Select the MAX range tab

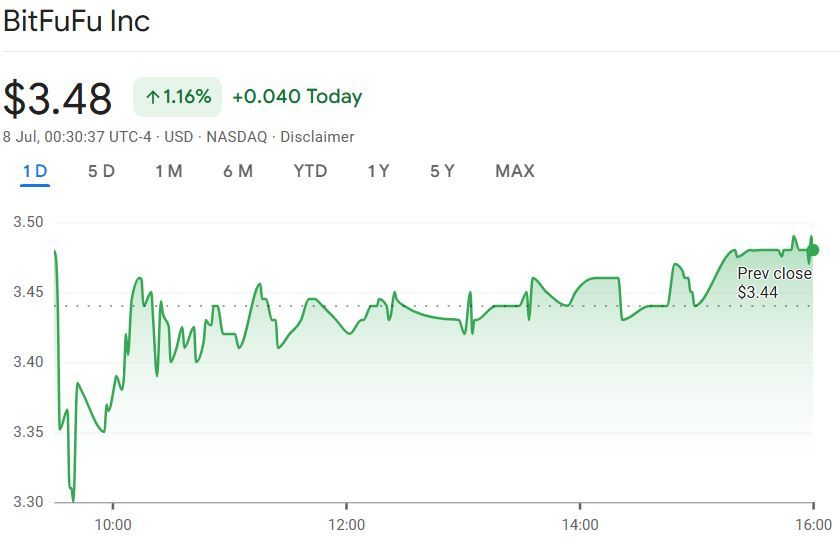click(515, 171)
